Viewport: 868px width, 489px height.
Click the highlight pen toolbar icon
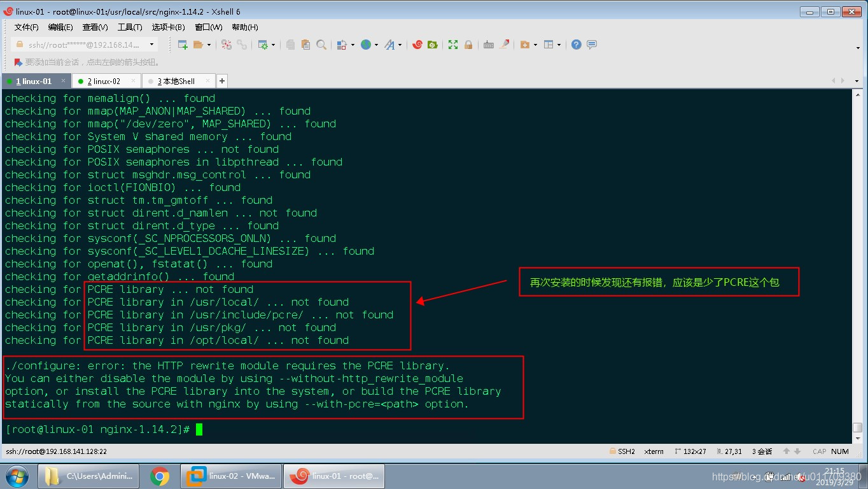(505, 45)
